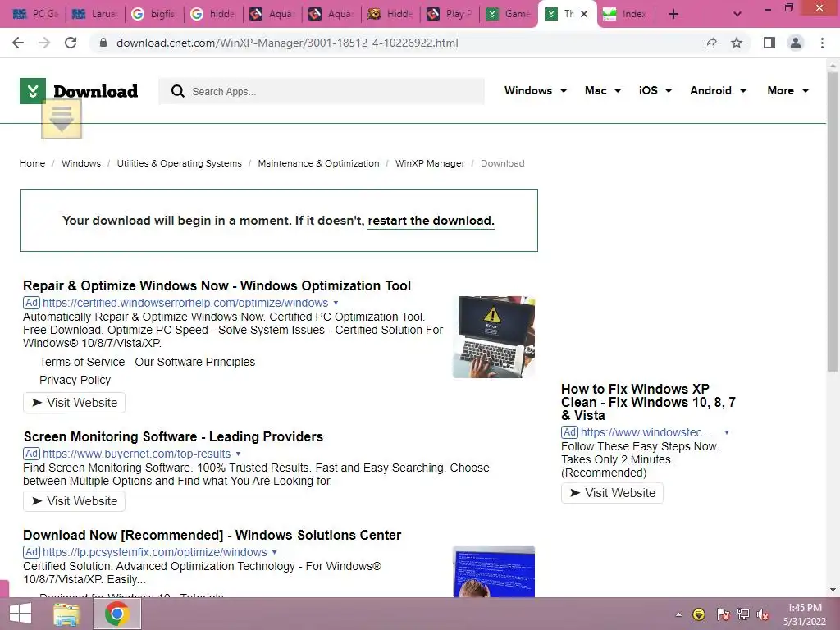The width and height of the screenshot is (840, 630).
Task: Expand the iOS menu
Action: 655,90
